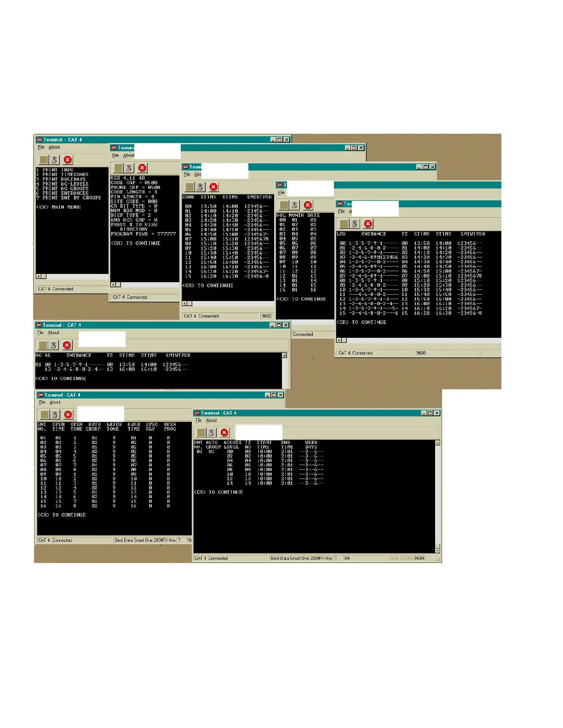Open About menu in ACCESS LEVEL WEEK DAYS window
563x728 pixels.
tap(211, 421)
